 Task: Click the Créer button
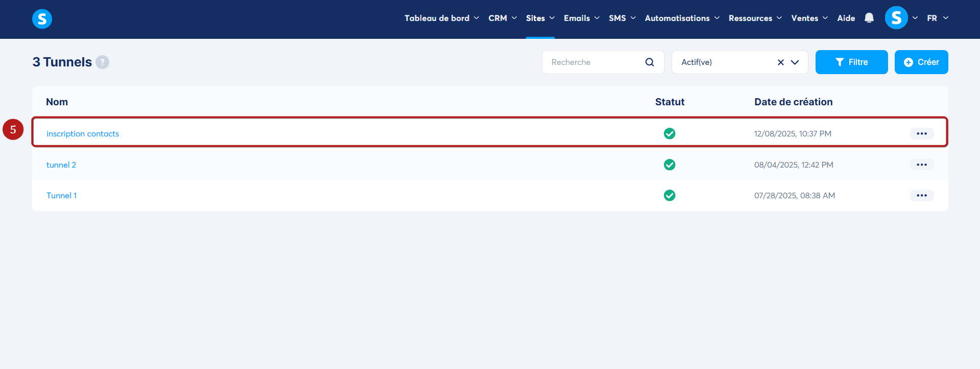tap(921, 62)
